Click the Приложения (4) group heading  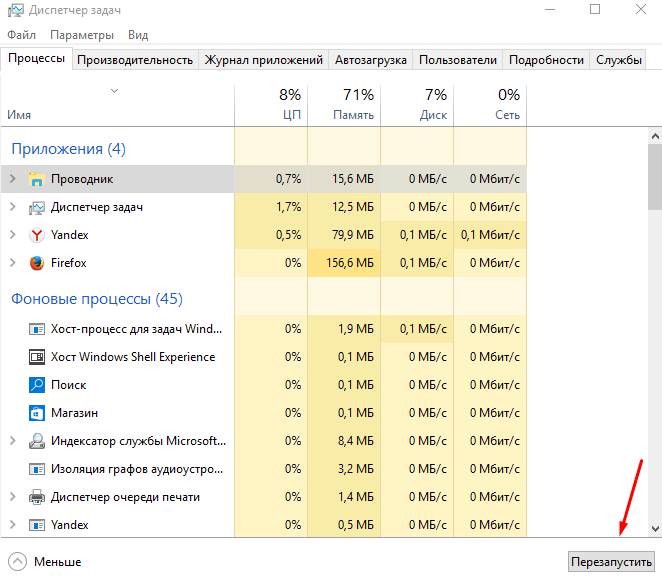point(68,149)
